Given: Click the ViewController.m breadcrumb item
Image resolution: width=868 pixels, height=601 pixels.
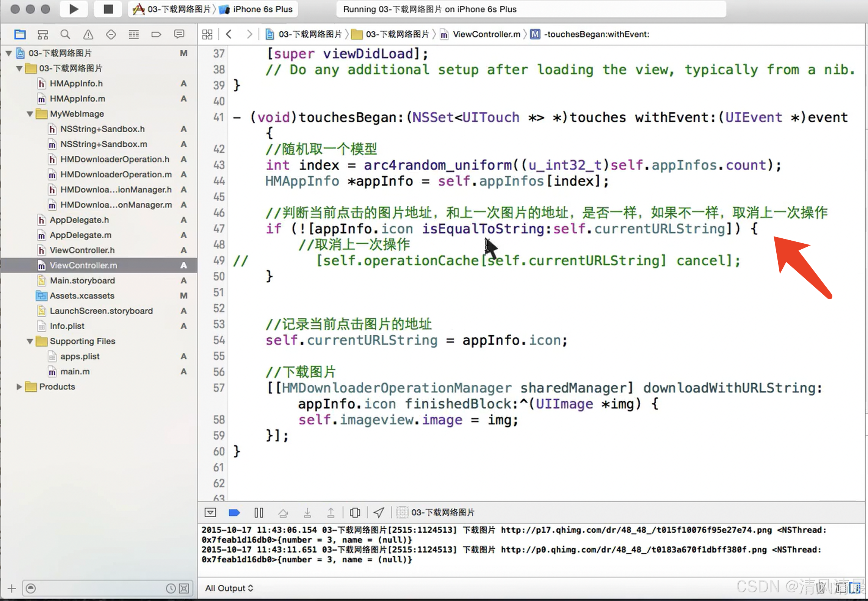Looking at the screenshot, I should 486,34.
